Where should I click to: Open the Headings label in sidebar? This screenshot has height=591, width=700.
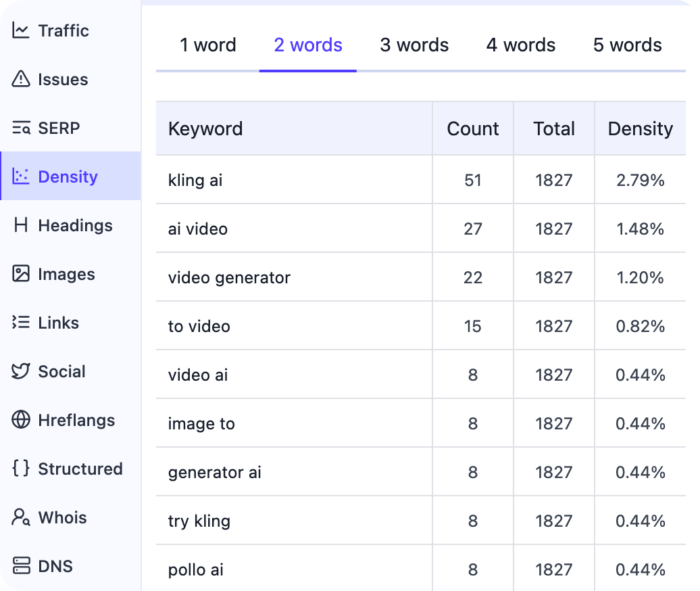76,226
